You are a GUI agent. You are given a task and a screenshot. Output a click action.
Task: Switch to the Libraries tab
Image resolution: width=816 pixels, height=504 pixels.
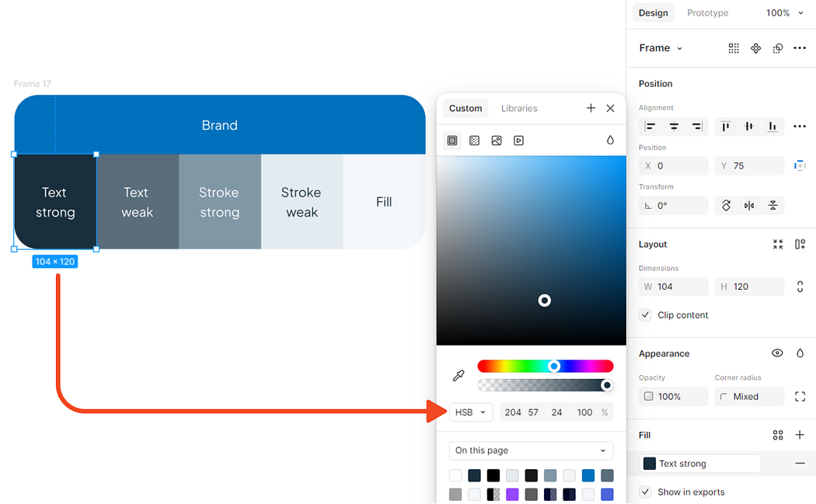(519, 108)
